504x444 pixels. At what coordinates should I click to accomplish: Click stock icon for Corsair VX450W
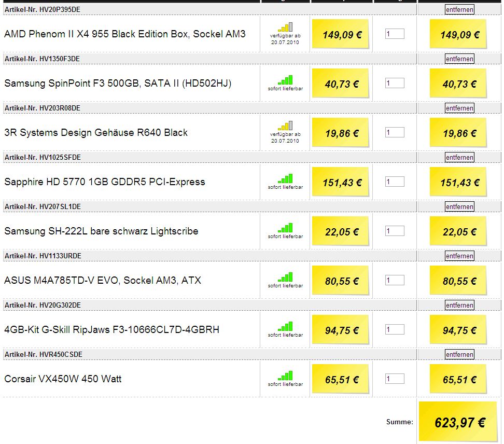[x=285, y=376]
